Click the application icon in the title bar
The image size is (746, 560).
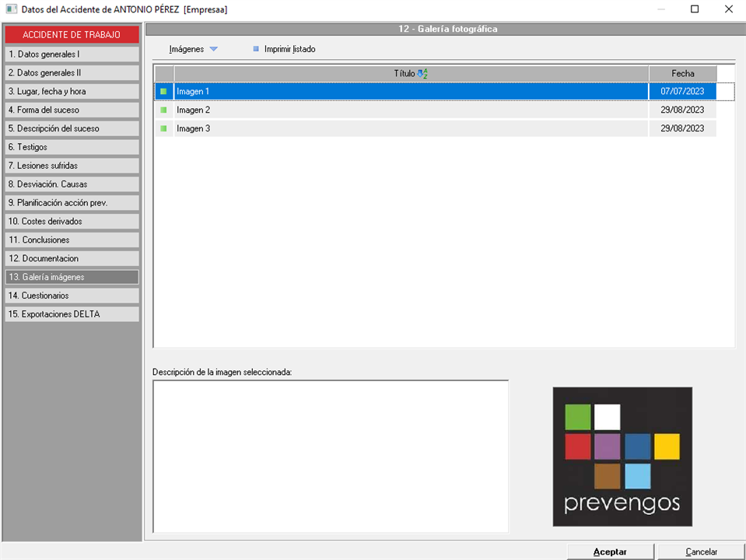(x=11, y=9)
